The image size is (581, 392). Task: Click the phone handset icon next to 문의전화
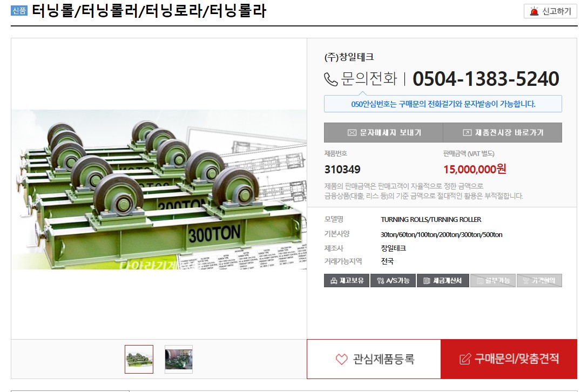(330, 79)
